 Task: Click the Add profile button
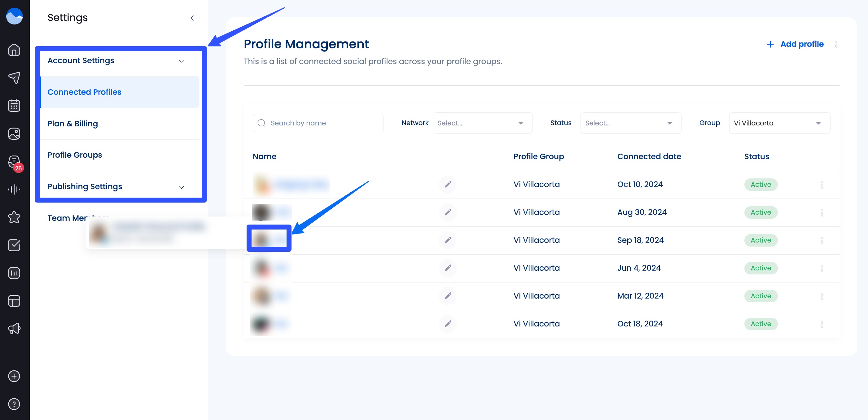[x=795, y=44]
